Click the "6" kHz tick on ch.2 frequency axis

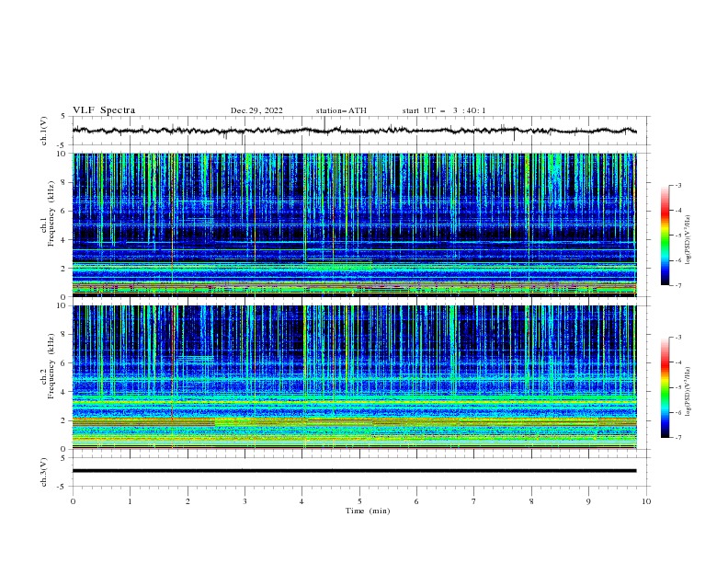click(x=64, y=362)
